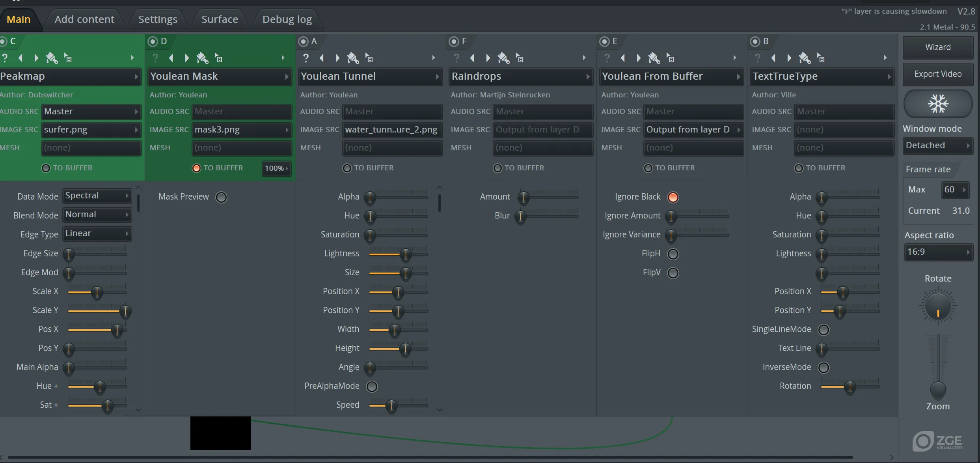Click the paintbrush icon on layer C
Screen dimensions: 980x463
point(52,58)
